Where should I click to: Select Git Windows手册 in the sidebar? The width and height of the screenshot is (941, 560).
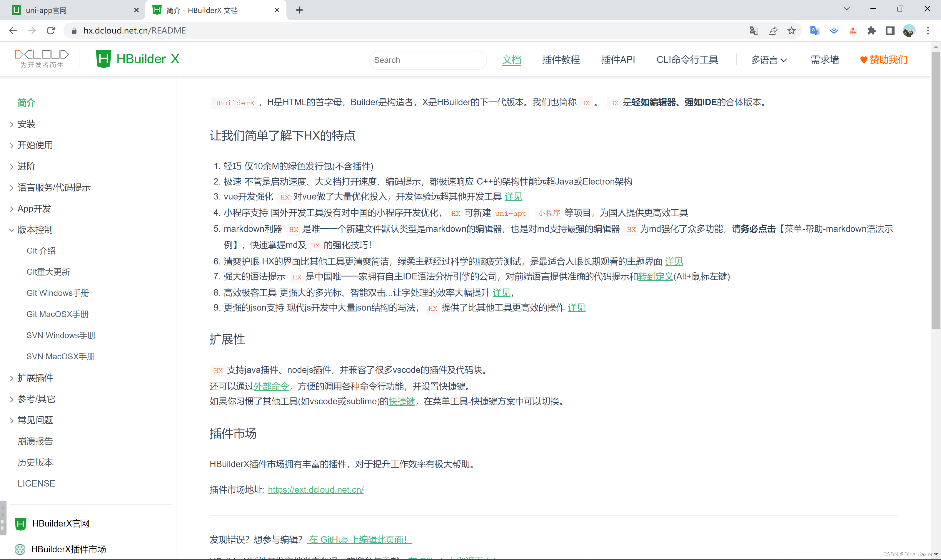[57, 292]
